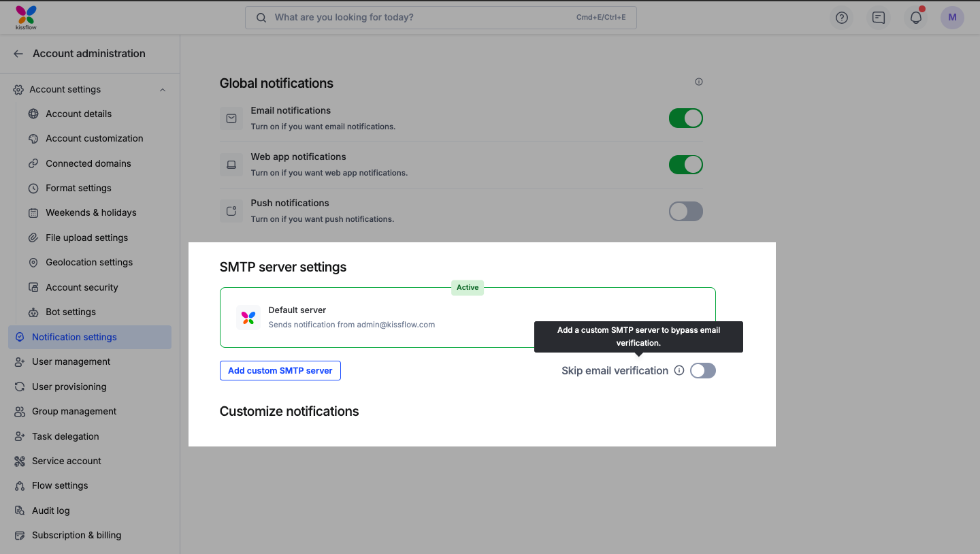Click the Skip email verification info icon
Image resolution: width=980 pixels, height=554 pixels.
tap(679, 371)
